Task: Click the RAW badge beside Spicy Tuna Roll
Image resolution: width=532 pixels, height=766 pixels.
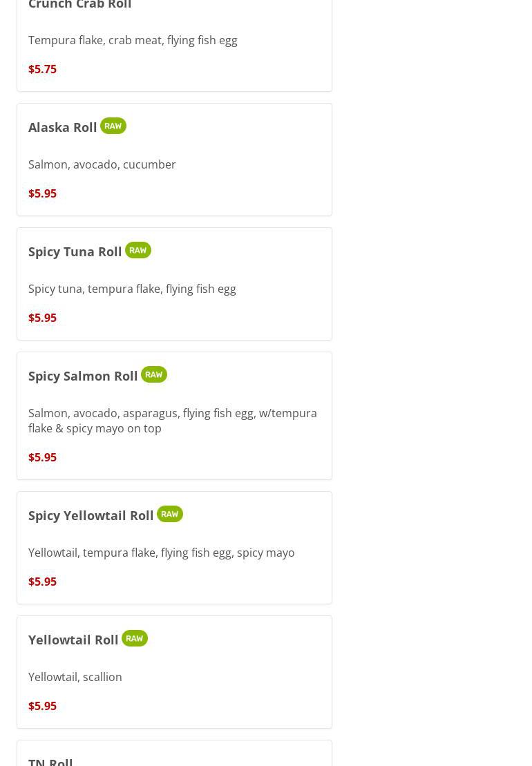Action: pos(137,250)
